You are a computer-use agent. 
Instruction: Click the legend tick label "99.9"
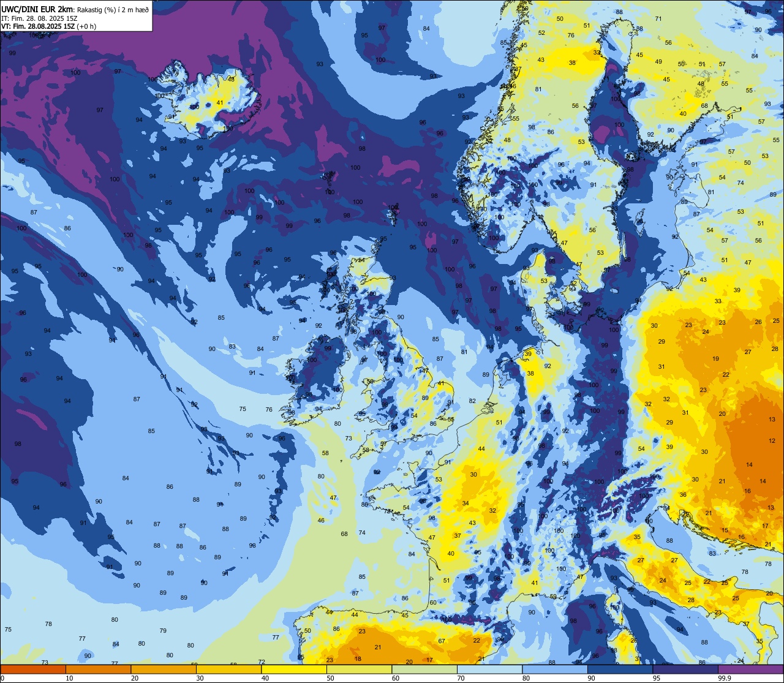tap(725, 678)
